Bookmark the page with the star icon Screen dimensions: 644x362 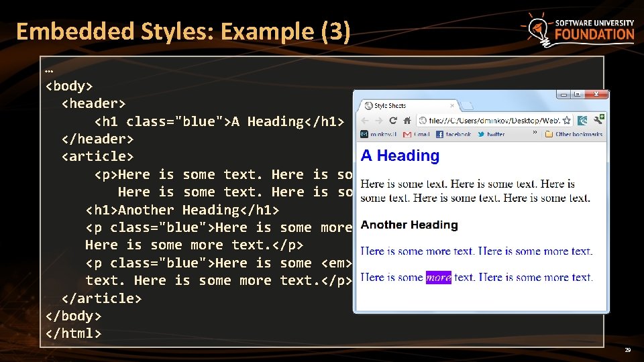tap(567, 120)
